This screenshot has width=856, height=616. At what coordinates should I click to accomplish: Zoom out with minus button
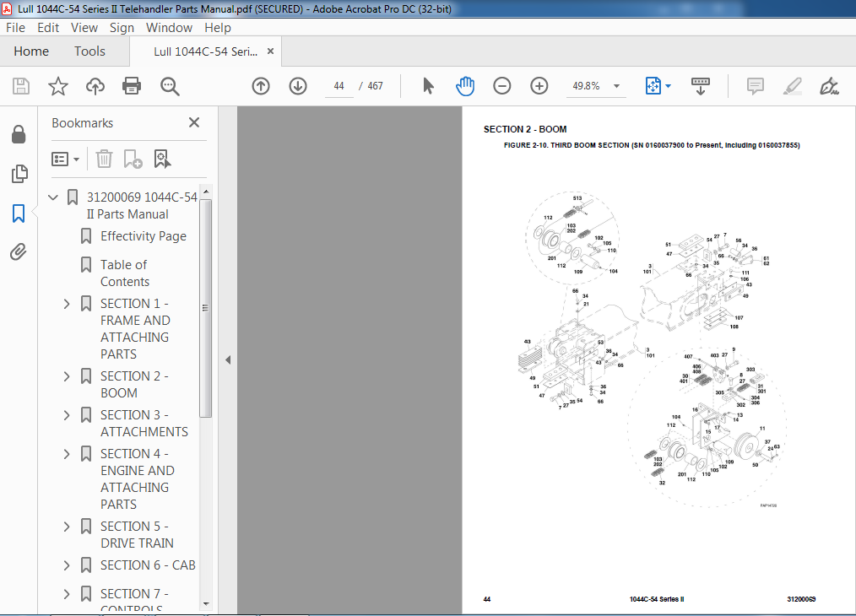click(501, 86)
